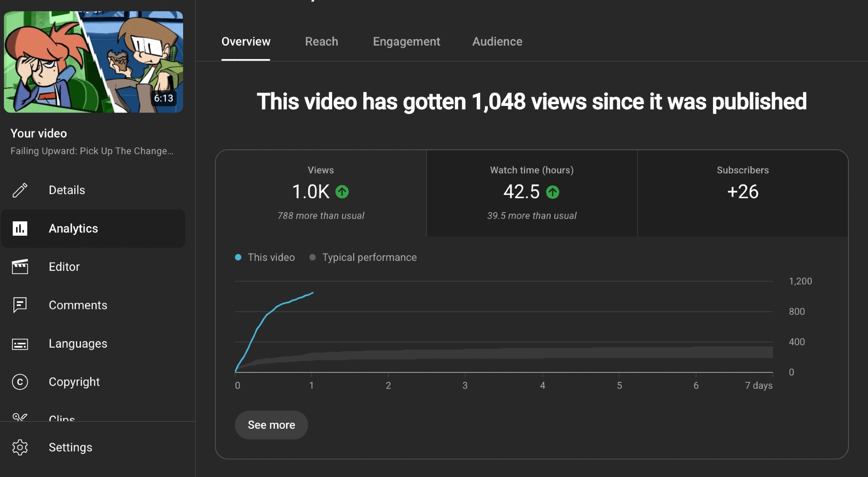This screenshot has width=868, height=477.
Task: Toggle the This video legend dot
Action: [238, 257]
